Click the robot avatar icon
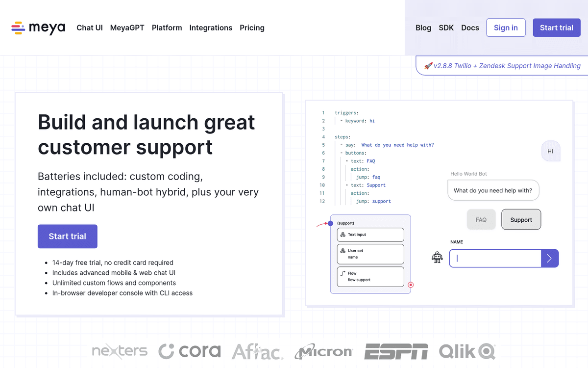The image size is (588, 368). click(437, 258)
